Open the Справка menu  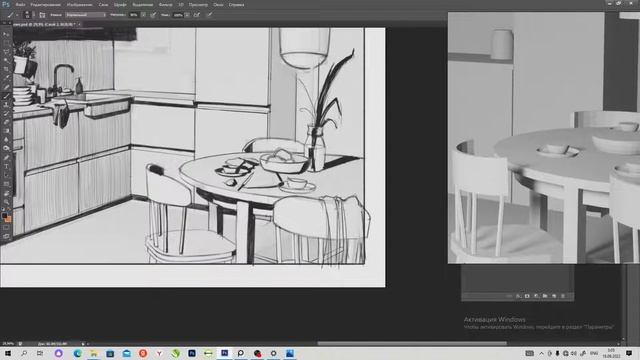[x=236, y=5]
